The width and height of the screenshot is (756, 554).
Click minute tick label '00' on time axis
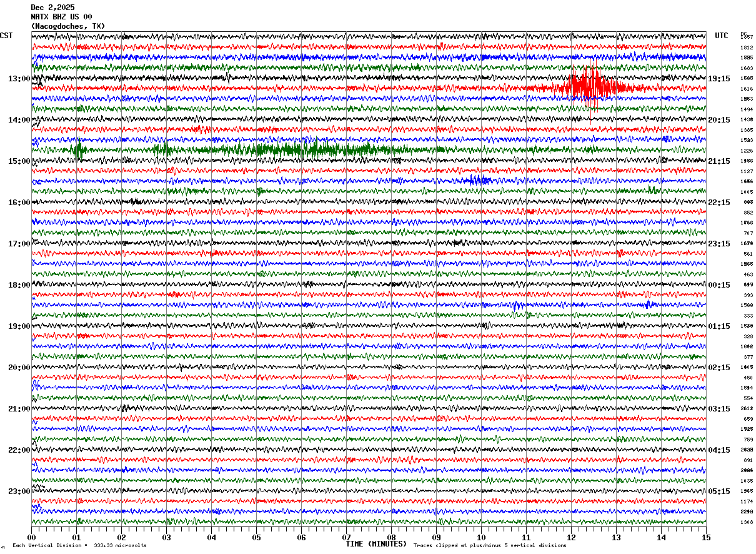pyautogui.click(x=31, y=537)
